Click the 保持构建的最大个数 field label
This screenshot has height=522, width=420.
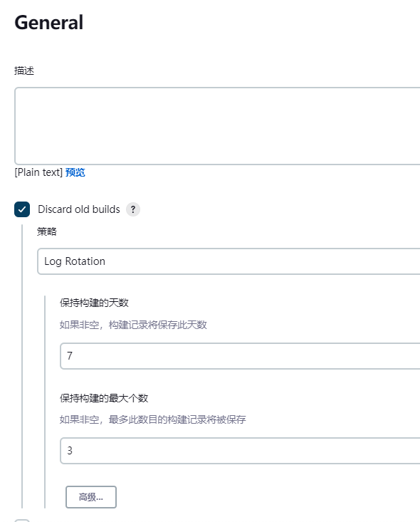point(104,398)
